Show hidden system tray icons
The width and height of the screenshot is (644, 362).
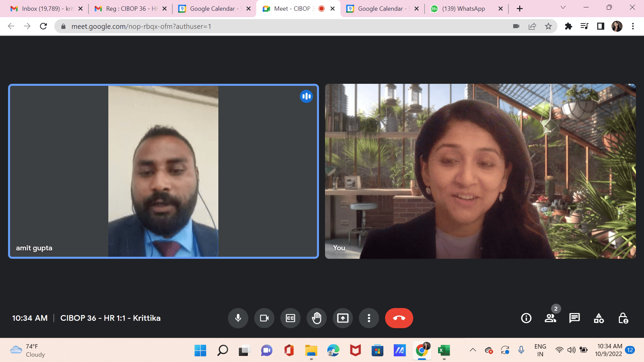click(x=473, y=350)
